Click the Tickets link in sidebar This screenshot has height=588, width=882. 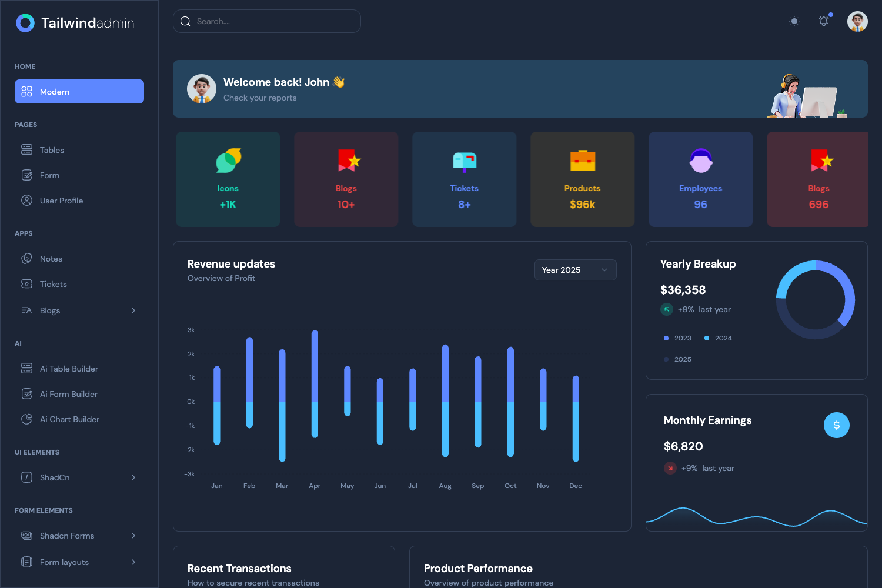(79, 284)
